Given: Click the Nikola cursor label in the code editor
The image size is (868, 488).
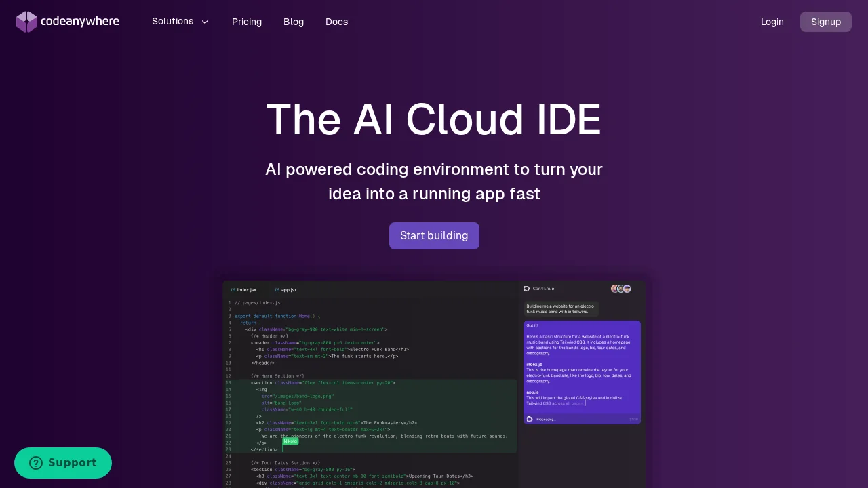Looking at the screenshot, I should [290, 441].
